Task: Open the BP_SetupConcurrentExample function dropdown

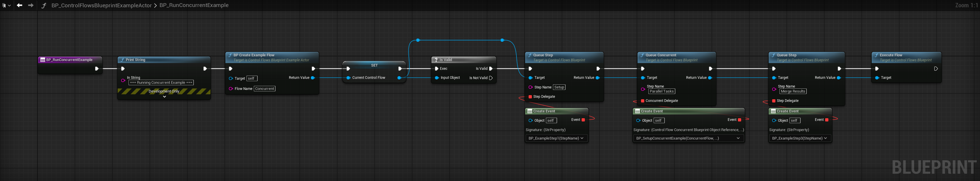Action: coord(688,138)
